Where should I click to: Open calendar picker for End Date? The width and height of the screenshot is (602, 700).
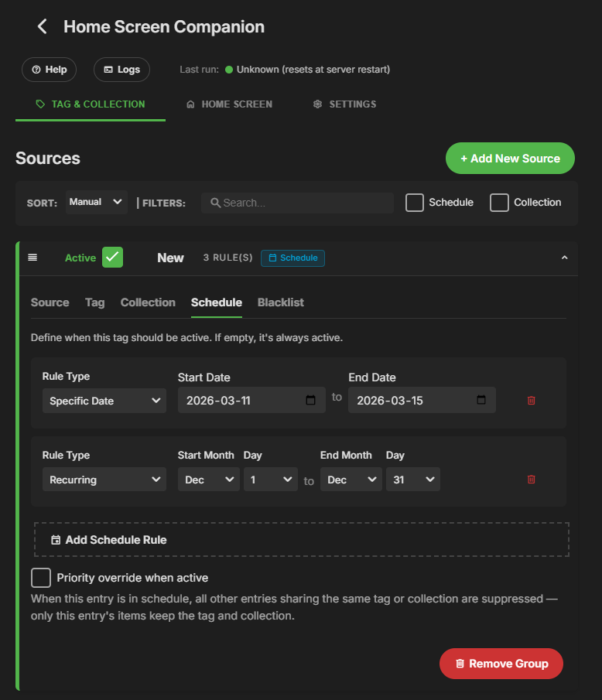coord(481,401)
